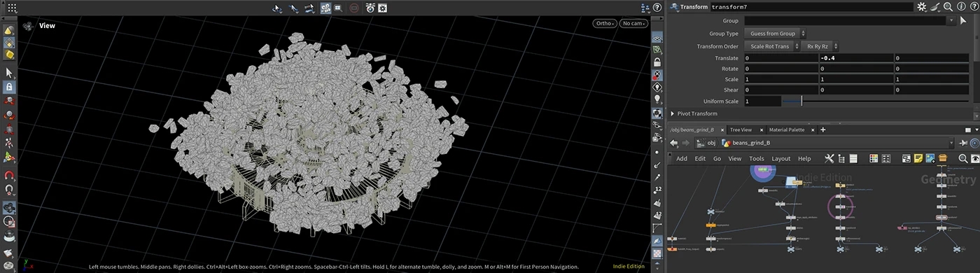Create a sticky note via yellow note icon
The height and width of the screenshot is (273, 980).
click(x=918, y=159)
